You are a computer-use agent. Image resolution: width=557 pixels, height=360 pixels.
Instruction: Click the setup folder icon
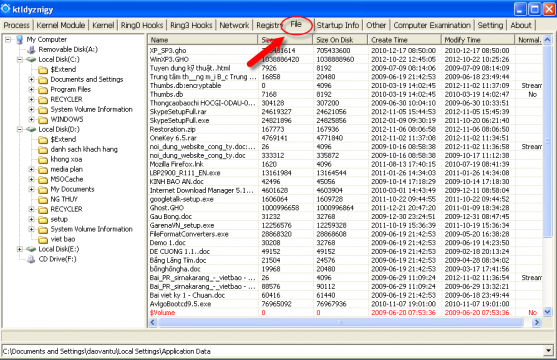click(43, 219)
